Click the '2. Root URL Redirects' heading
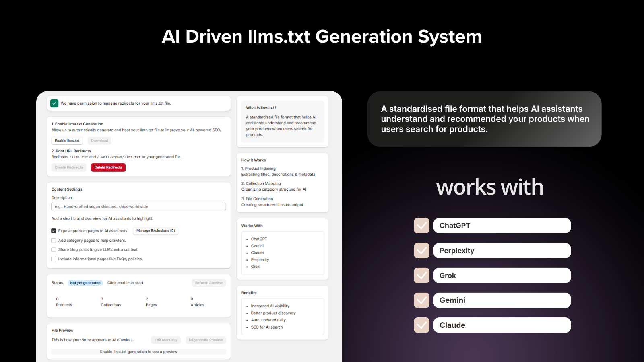This screenshot has width=644, height=362. [71, 151]
